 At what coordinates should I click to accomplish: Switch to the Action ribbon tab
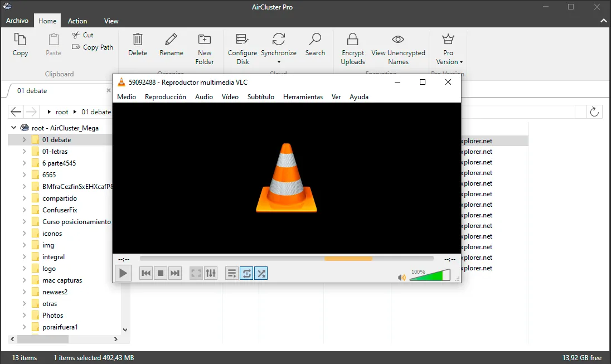coord(77,21)
